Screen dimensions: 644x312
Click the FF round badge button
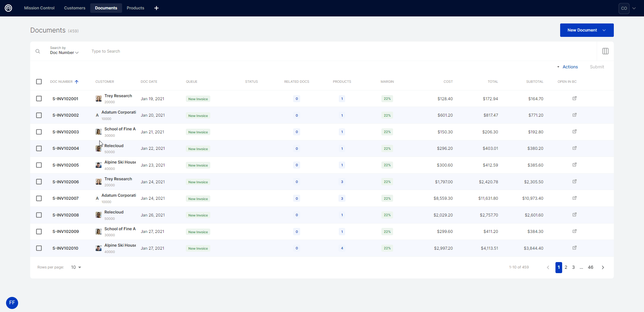click(x=12, y=303)
